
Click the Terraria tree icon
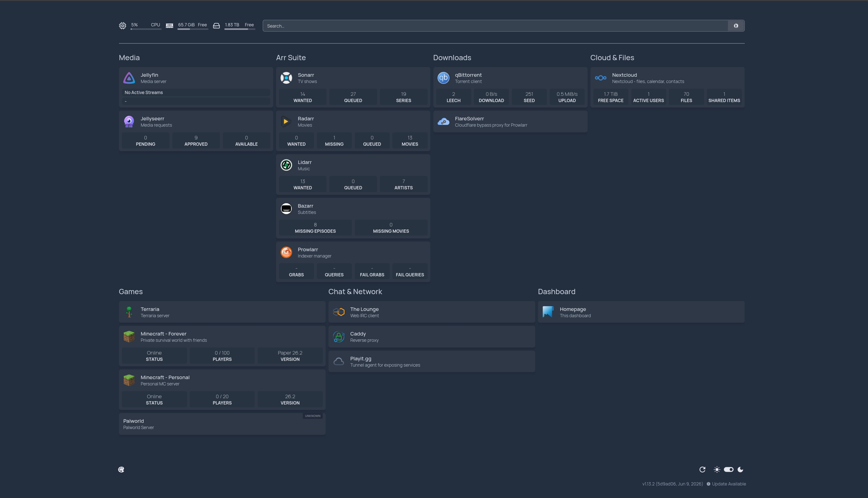click(x=129, y=312)
